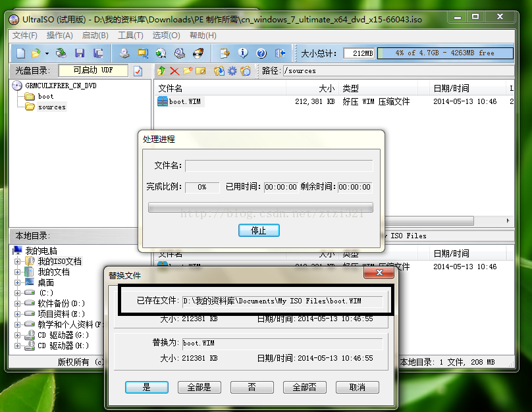Click the Rename icon in image toolbar
The width and height of the screenshot is (532, 412).
(201, 71)
